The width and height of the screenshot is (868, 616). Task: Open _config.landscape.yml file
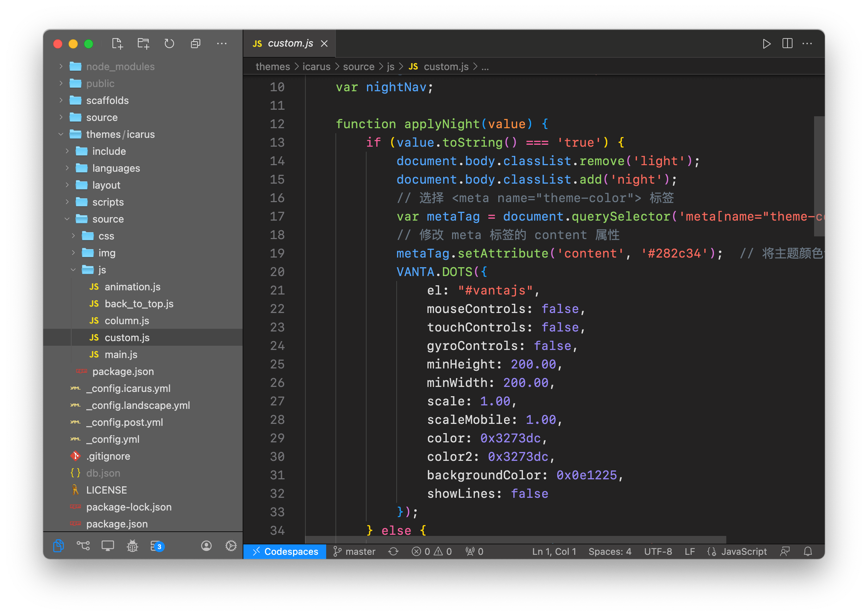coord(143,405)
